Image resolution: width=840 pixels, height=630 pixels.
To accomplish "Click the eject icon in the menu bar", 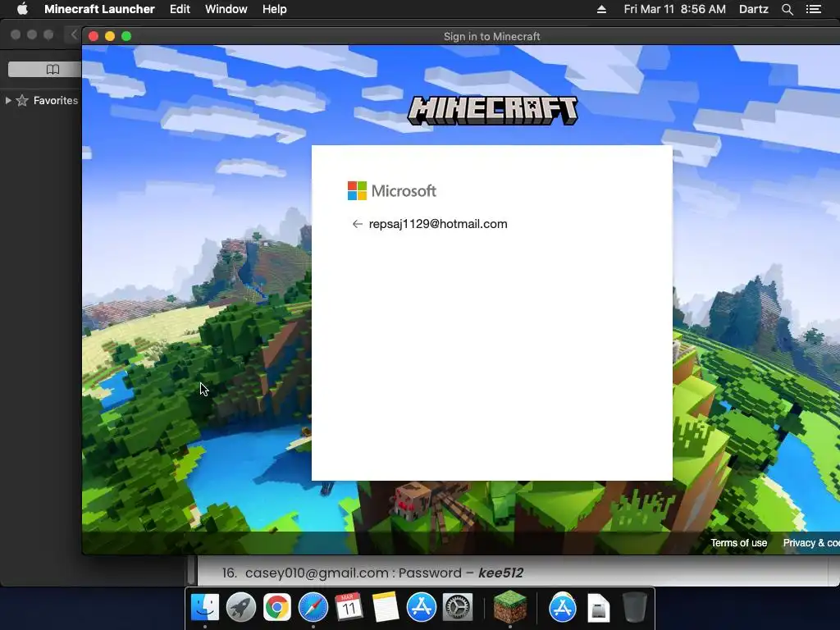I will (x=601, y=9).
